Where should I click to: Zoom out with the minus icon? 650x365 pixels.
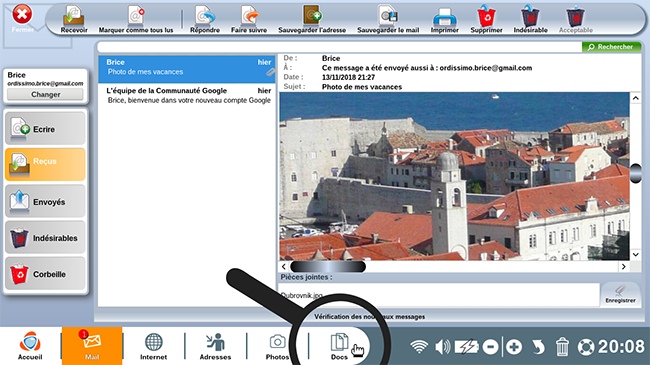tap(490, 347)
